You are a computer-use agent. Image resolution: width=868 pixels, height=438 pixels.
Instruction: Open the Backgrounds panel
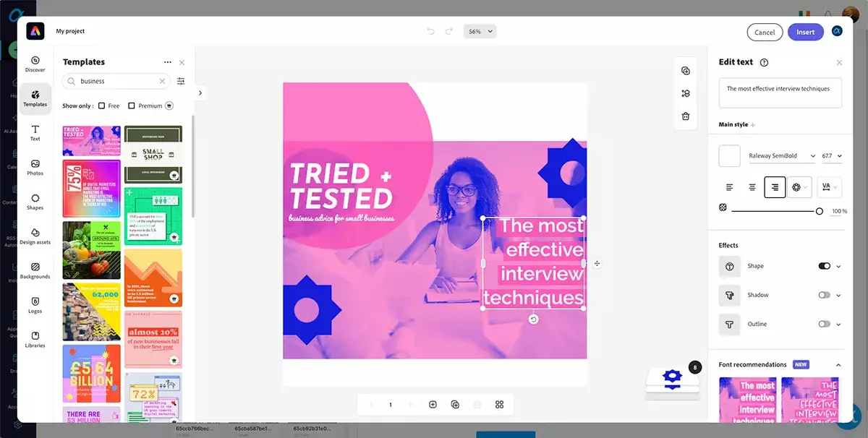point(35,270)
